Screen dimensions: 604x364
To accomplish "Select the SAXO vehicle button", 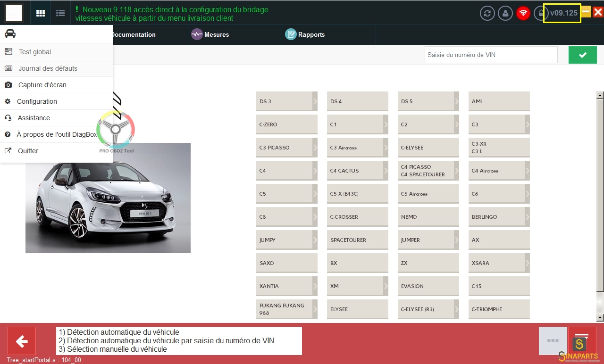I will click(x=287, y=263).
